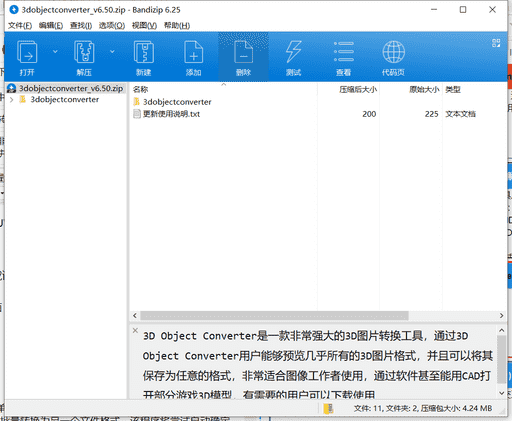Change encoding with 代码页 globe icon
512x421 pixels.
tap(393, 57)
